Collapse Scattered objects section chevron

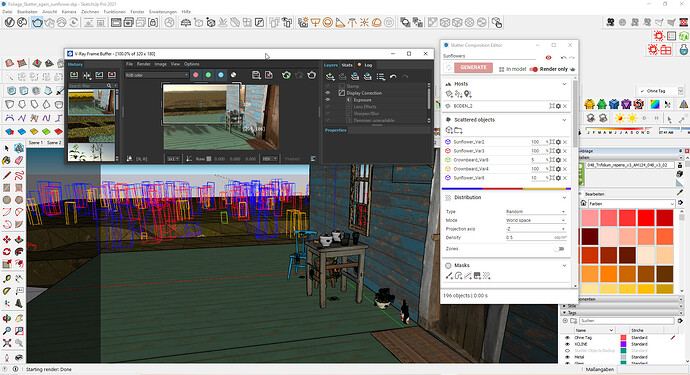click(565, 120)
